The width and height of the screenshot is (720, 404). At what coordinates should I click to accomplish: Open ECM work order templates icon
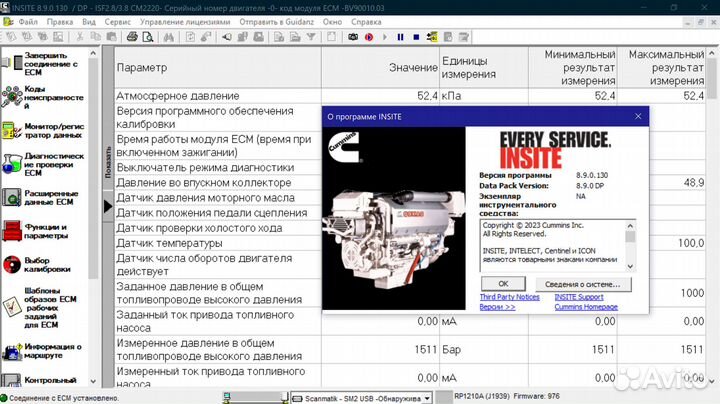coord(13,307)
